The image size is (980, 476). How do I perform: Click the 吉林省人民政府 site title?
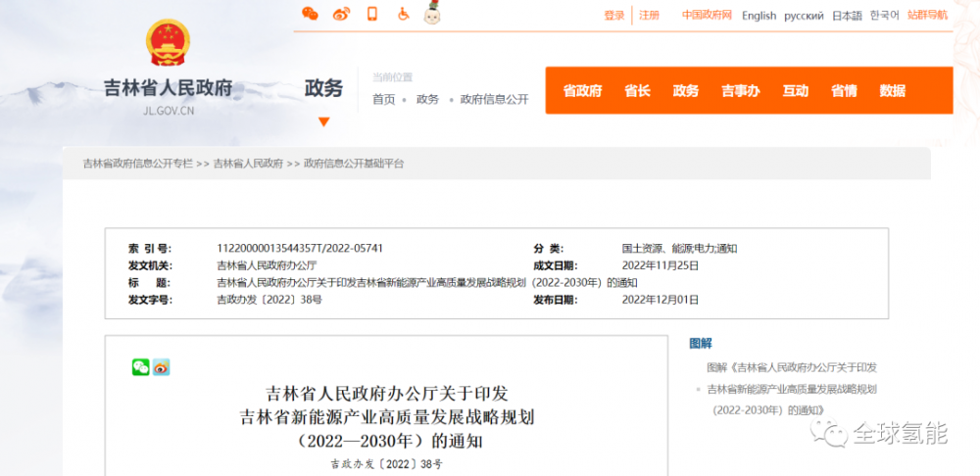pos(168,88)
